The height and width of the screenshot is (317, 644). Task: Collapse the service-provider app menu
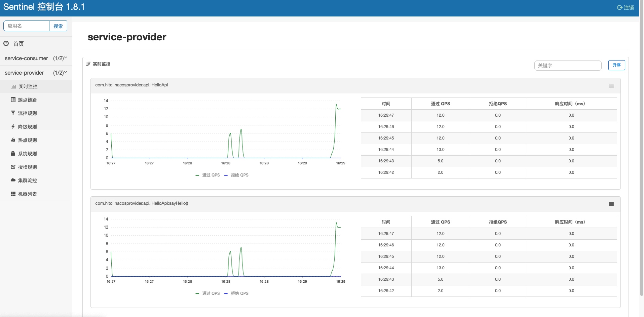coord(36,73)
